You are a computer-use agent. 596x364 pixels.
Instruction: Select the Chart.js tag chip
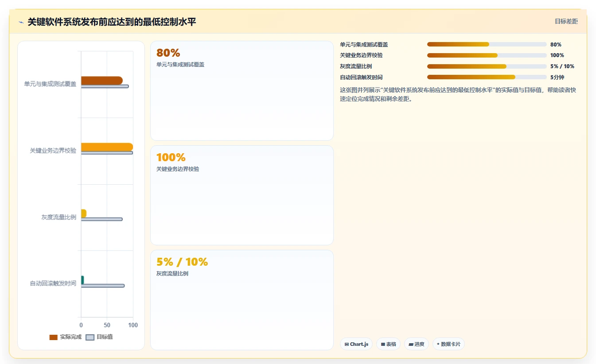[x=356, y=344]
